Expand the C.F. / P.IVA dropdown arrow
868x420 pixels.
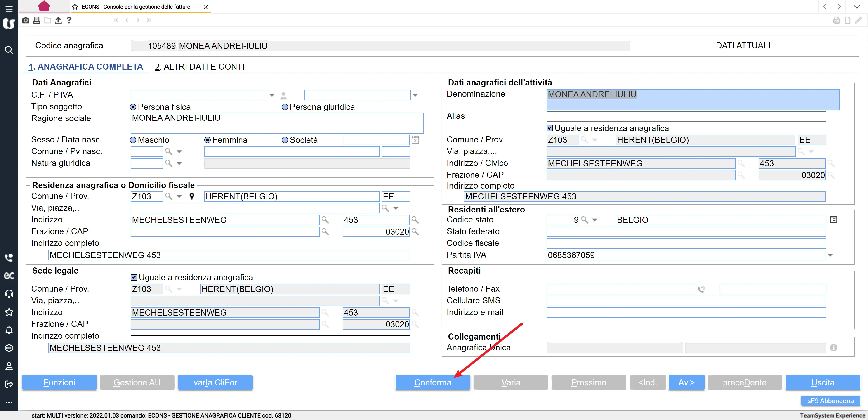(272, 95)
